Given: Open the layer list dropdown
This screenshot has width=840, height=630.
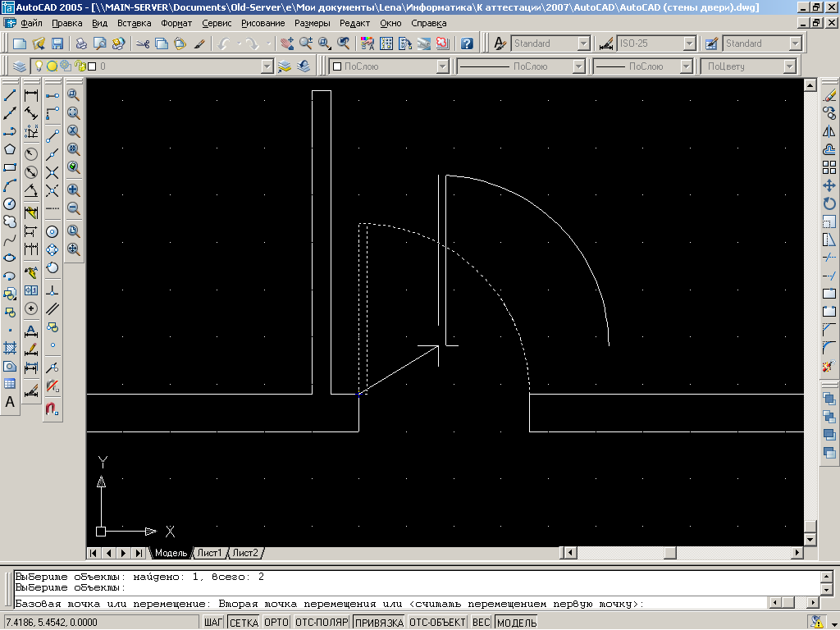Looking at the screenshot, I should 267,66.
